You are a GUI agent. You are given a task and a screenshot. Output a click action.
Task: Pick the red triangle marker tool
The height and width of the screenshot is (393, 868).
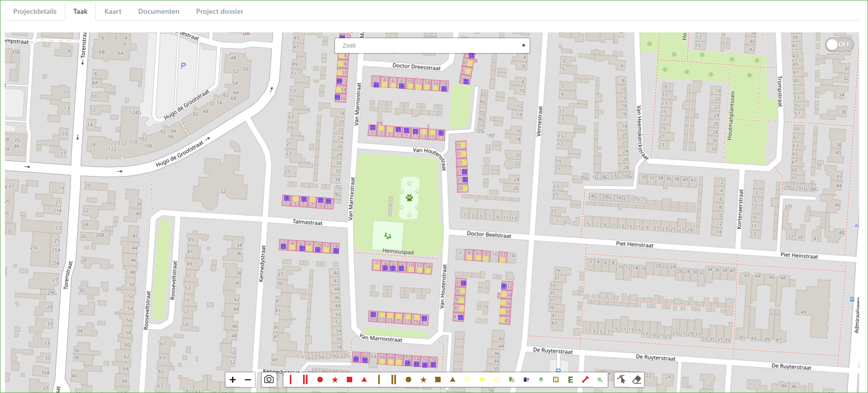tap(364, 380)
